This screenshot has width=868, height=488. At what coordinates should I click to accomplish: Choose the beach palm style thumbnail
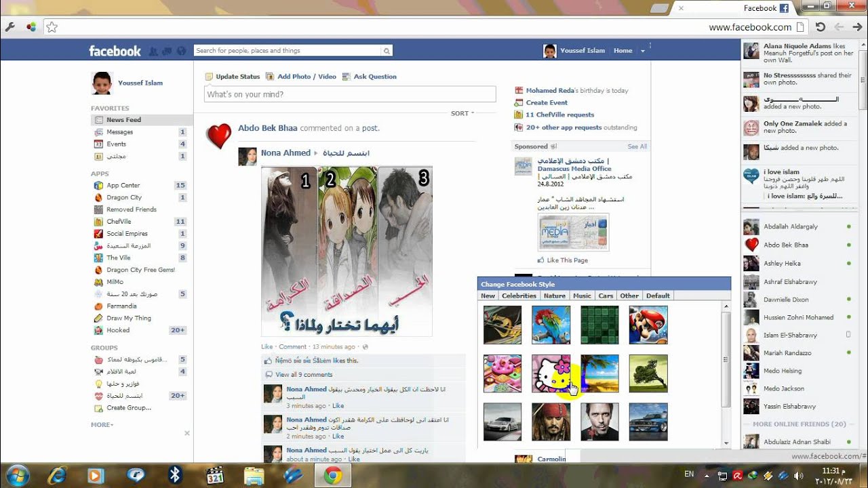599,373
